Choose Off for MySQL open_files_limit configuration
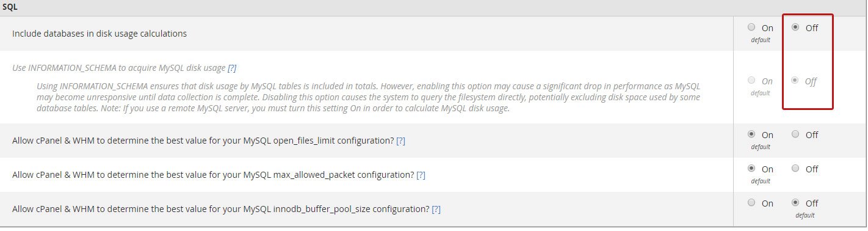Screen dimensions: 868x231 [795, 134]
